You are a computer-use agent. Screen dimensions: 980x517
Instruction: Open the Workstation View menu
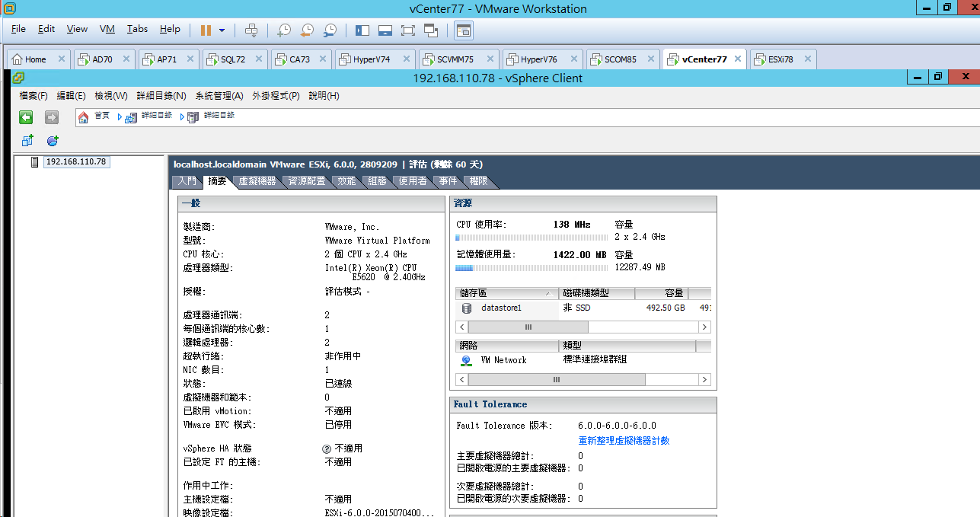click(x=78, y=29)
